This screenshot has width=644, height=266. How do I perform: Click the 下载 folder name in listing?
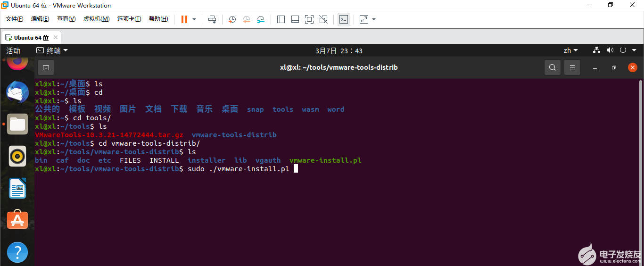(179, 109)
